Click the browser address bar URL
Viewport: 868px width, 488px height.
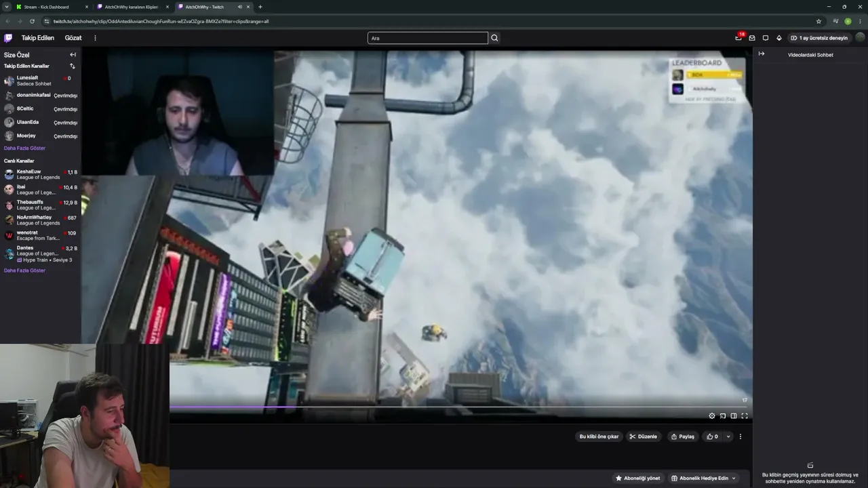pos(161,21)
